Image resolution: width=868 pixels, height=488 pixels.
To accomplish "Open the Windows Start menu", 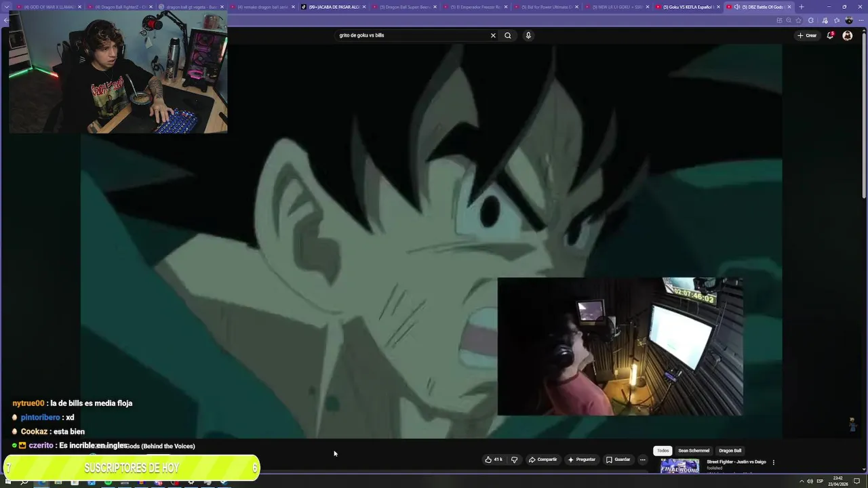I will [x=7, y=481].
